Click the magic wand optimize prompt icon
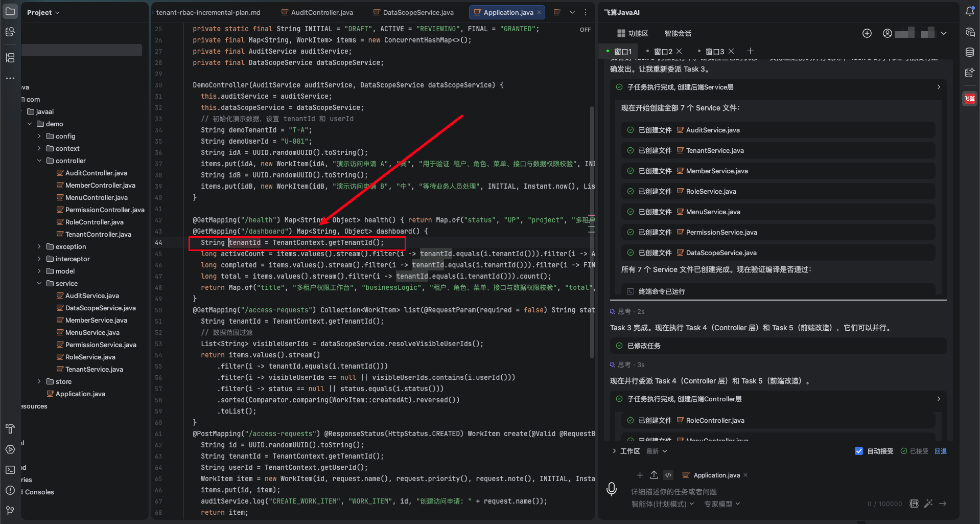Image resolution: width=980 pixels, height=524 pixels. point(928,504)
